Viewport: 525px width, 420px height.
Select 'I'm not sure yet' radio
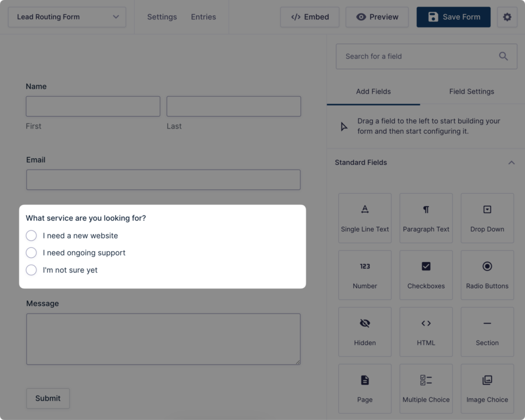(x=31, y=270)
